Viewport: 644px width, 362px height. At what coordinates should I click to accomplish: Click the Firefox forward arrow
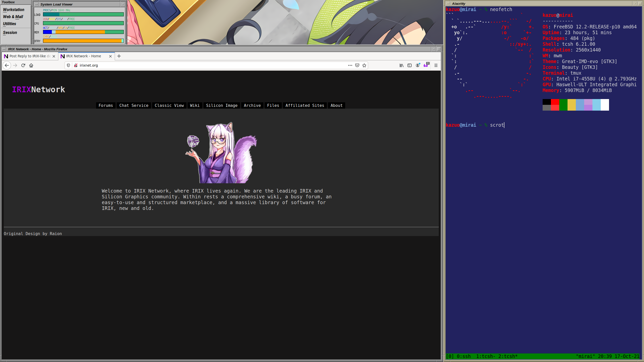tap(15, 65)
